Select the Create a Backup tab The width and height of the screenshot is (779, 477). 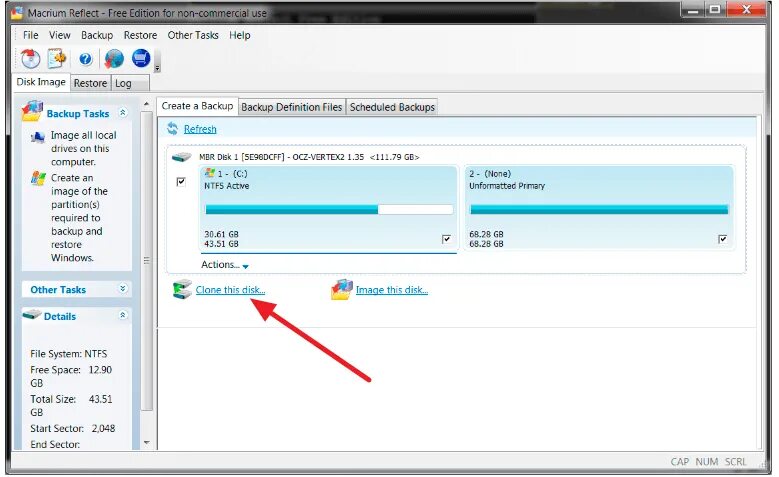pos(197,106)
